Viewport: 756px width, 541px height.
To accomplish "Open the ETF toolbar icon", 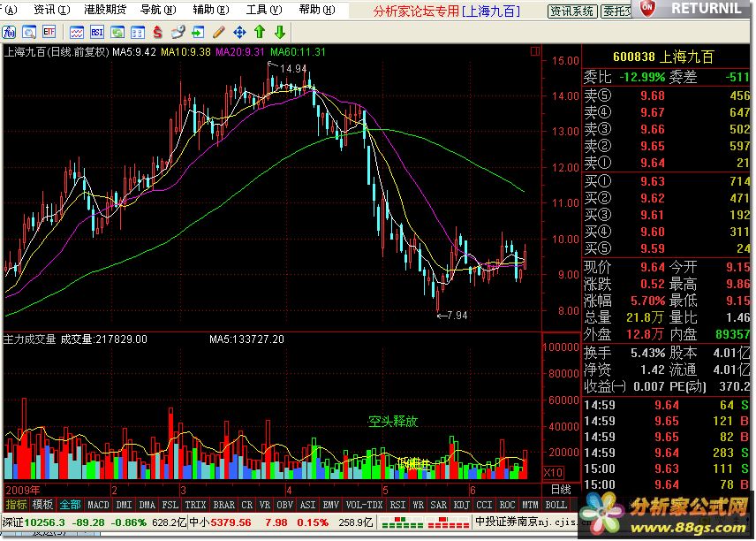I will 49,33.
